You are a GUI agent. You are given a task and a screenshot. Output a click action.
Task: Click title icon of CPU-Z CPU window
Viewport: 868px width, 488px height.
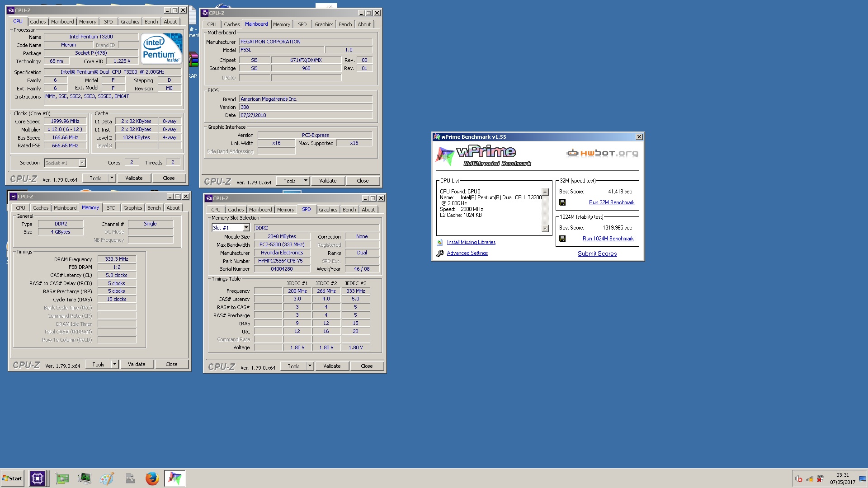coord(11,10)
